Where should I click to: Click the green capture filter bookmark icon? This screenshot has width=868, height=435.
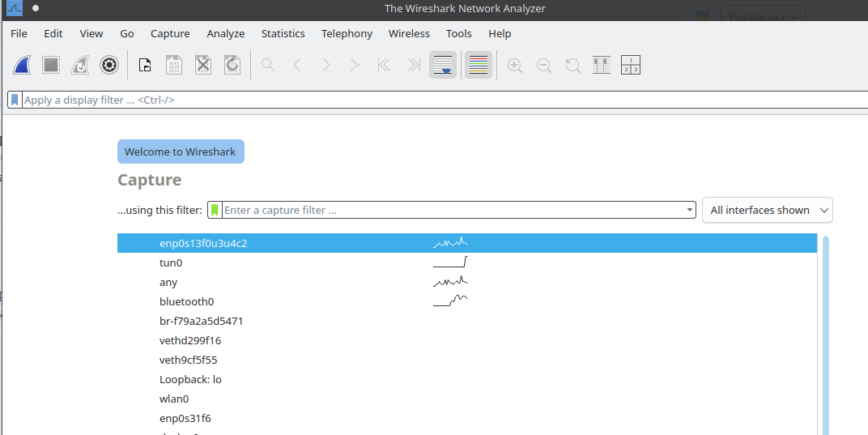215,210
